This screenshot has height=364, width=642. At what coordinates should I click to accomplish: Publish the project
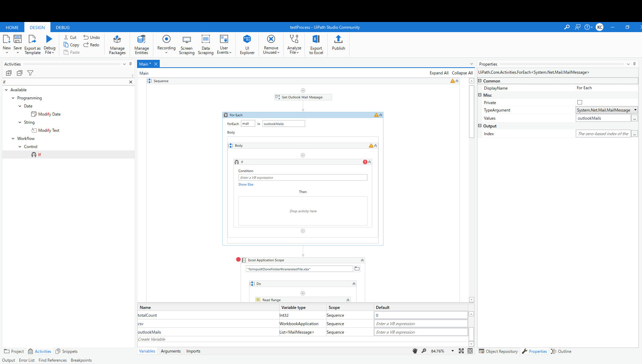(338, 43)
